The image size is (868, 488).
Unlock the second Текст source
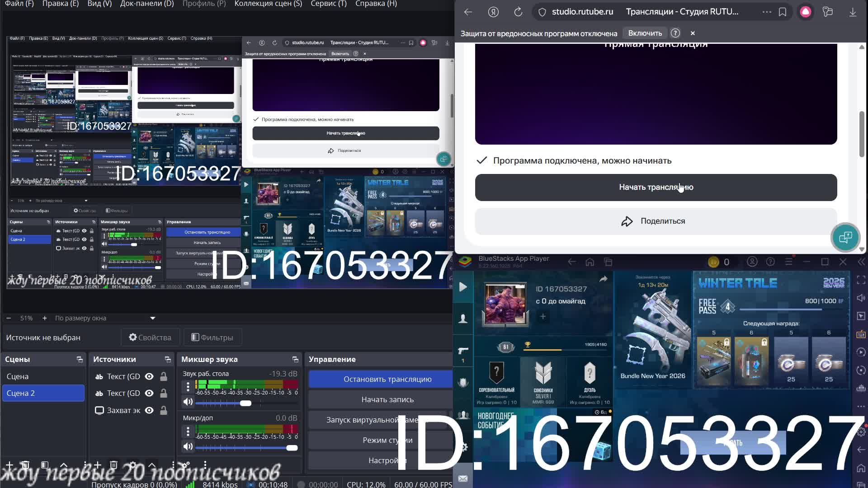pos(164,394)
